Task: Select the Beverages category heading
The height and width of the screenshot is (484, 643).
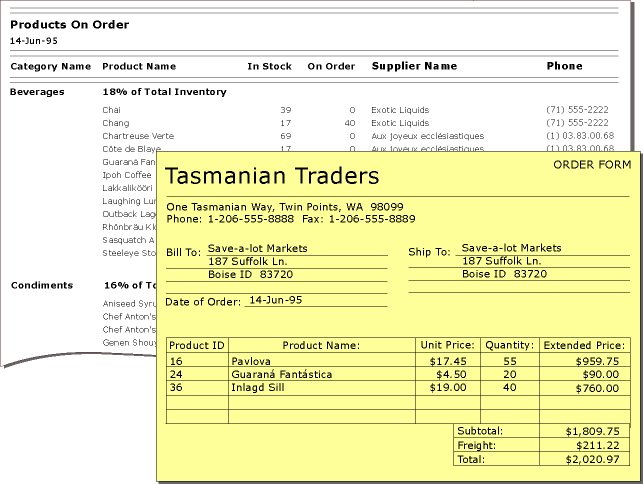Action: 37,92
